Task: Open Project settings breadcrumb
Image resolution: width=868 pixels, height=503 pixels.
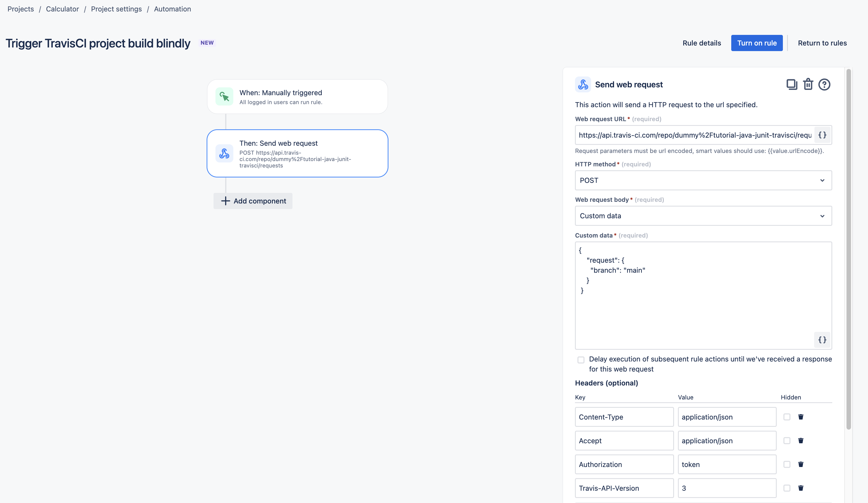Action: (116, 9)
